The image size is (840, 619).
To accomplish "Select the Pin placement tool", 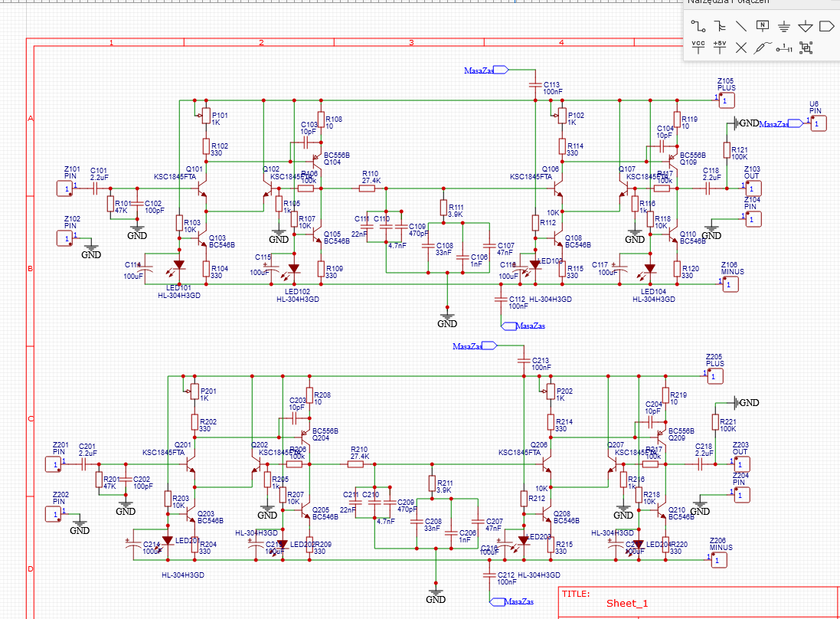I will 783,47.
